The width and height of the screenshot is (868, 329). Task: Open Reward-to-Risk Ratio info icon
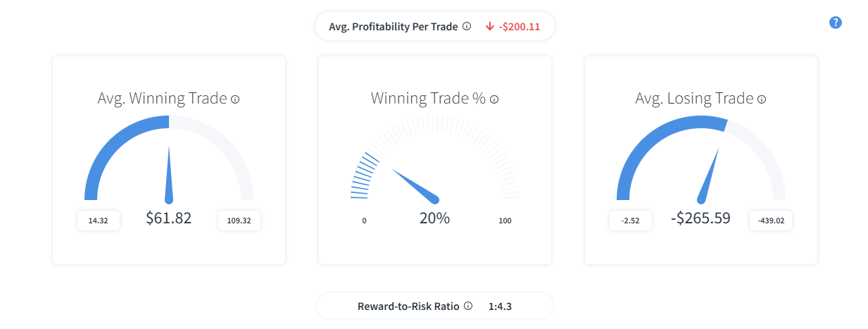pos(468,306)
